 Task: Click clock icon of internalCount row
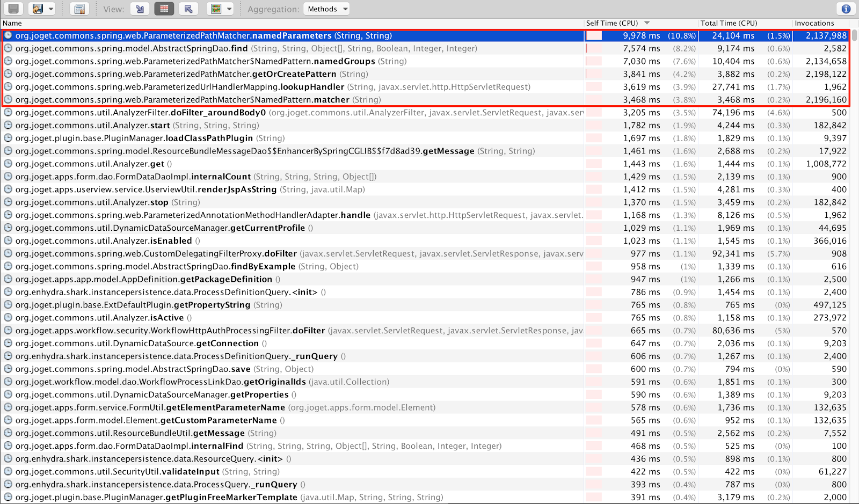[x=8, y=177]
